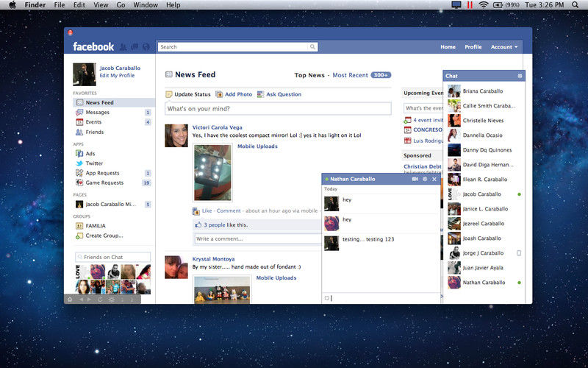Switch to Top News feed

point(309,75)
